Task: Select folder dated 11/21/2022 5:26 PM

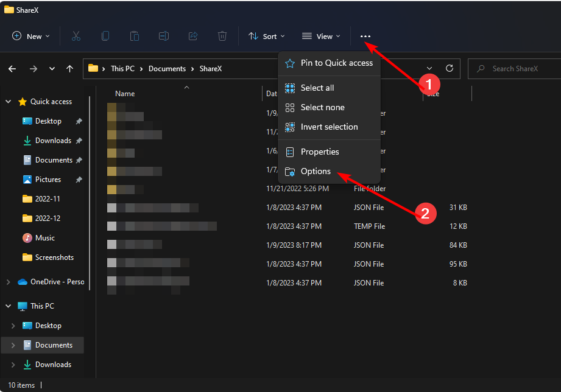Action: [x=288, y=189]
